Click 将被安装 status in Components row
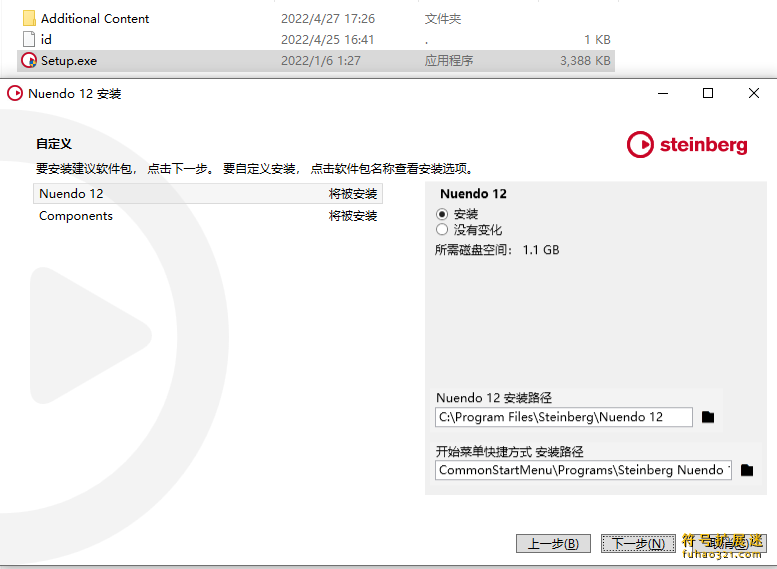 point(353,216)
